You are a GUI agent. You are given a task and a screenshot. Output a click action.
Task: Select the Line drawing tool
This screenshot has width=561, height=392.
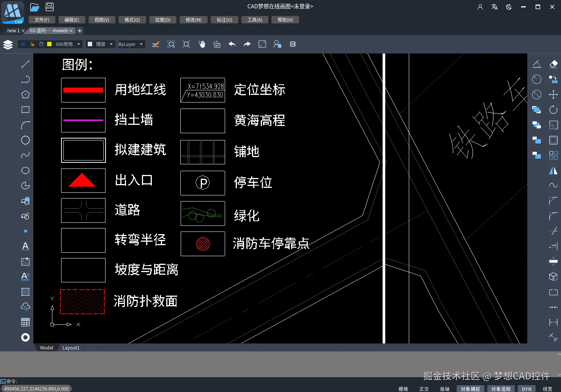point(25,64)
